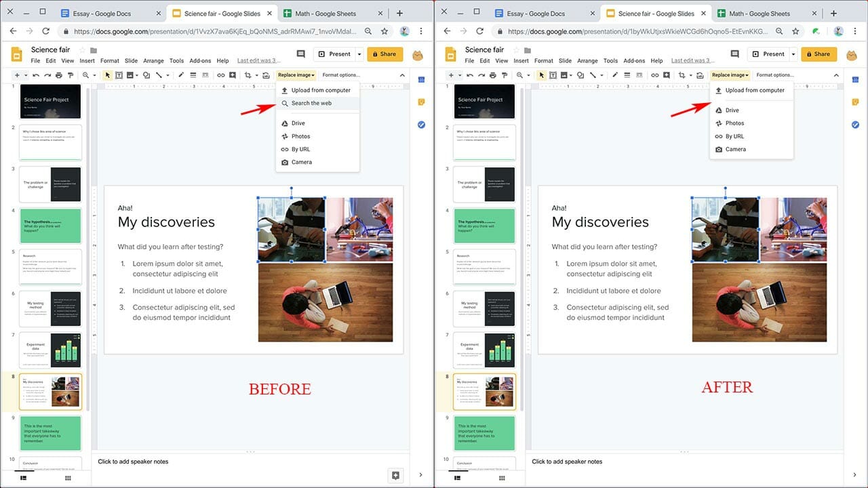
Task: Select the Text box tool
Action: coord(119,75)
